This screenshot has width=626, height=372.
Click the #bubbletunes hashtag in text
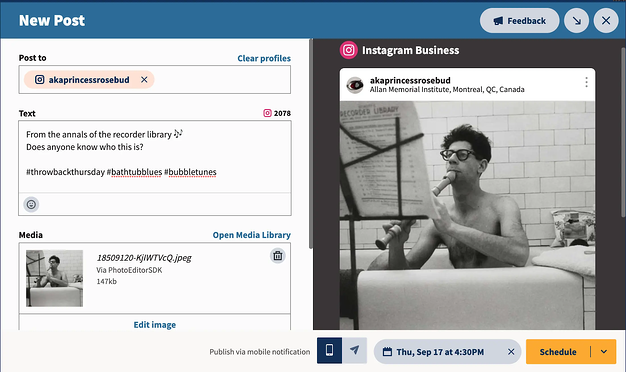click(190, 172)
